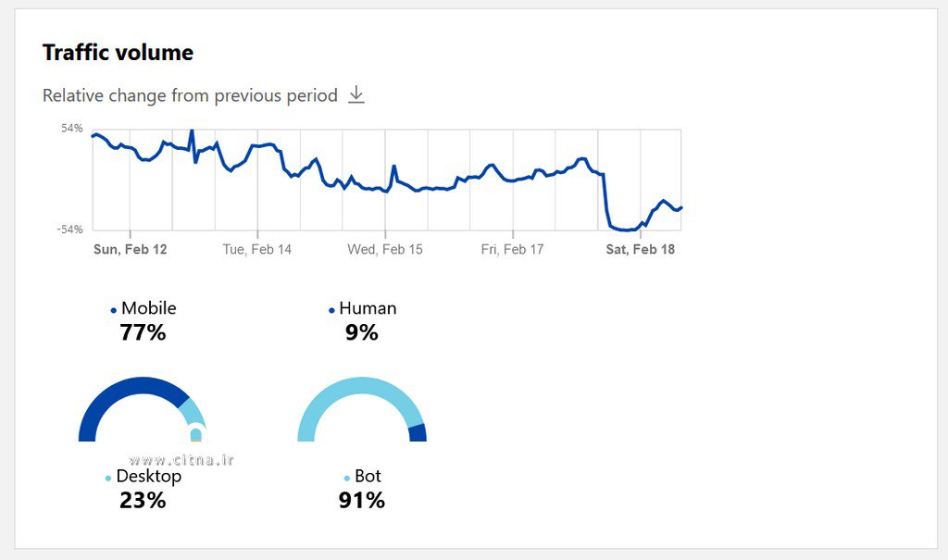Click the Wed, Feb 15 axis label

coord(385,250)
